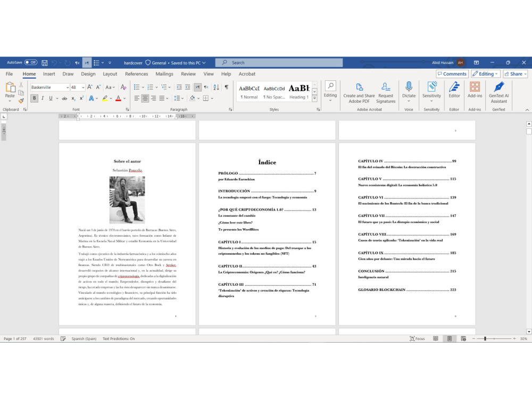The width and height of the screenshot is (532, 399).
Task: Click the Format Painter brush icon
Action: [21, 101]
